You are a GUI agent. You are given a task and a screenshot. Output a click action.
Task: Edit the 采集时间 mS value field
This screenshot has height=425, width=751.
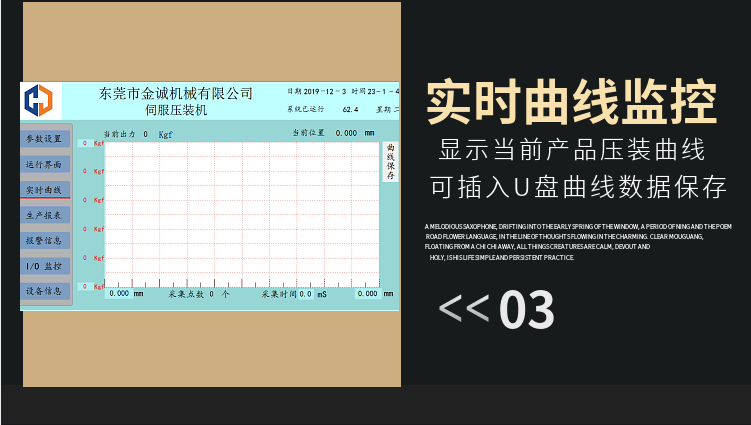(x=305, y=295)
